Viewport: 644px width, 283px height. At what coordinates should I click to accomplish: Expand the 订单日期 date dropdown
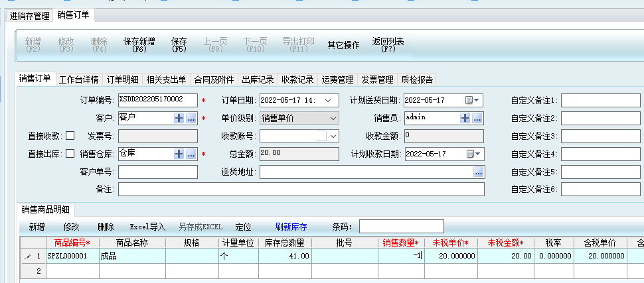pos(328,100)
